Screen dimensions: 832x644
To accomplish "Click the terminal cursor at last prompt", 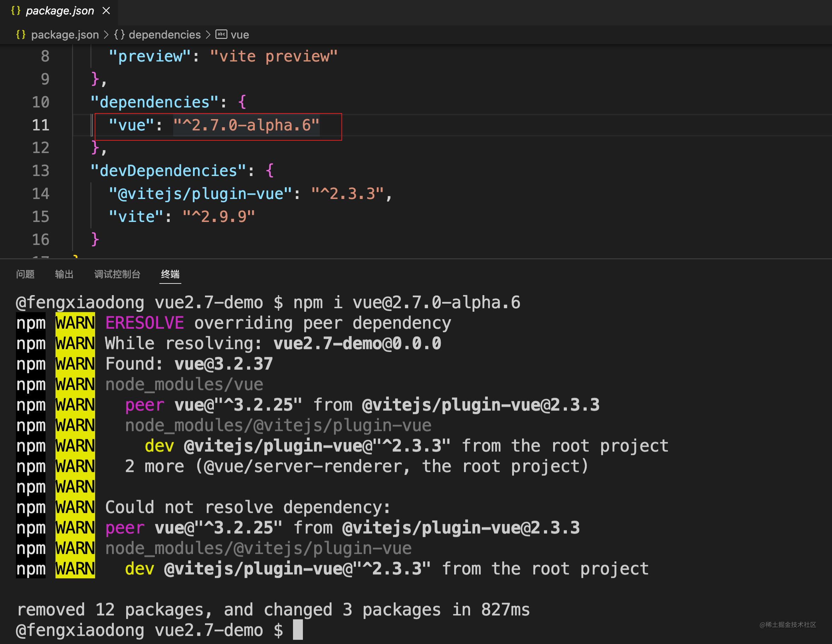I will pyautogui.click(x=298, y=630).
